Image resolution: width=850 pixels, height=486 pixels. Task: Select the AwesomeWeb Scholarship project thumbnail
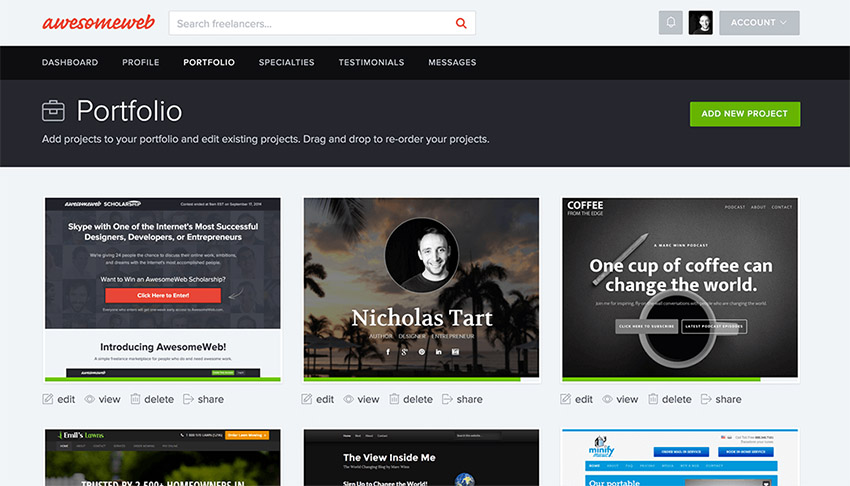163,289
